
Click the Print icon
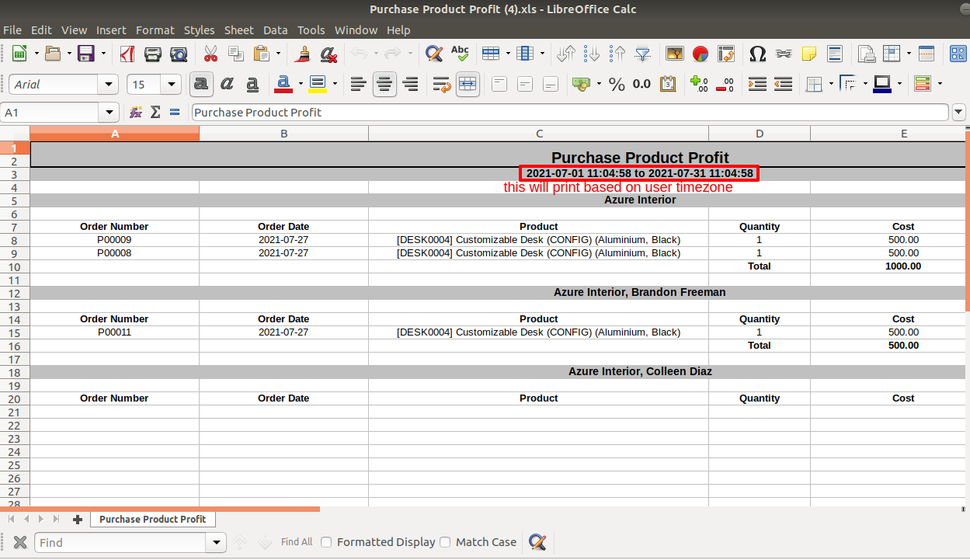click(x=153, y=54)
